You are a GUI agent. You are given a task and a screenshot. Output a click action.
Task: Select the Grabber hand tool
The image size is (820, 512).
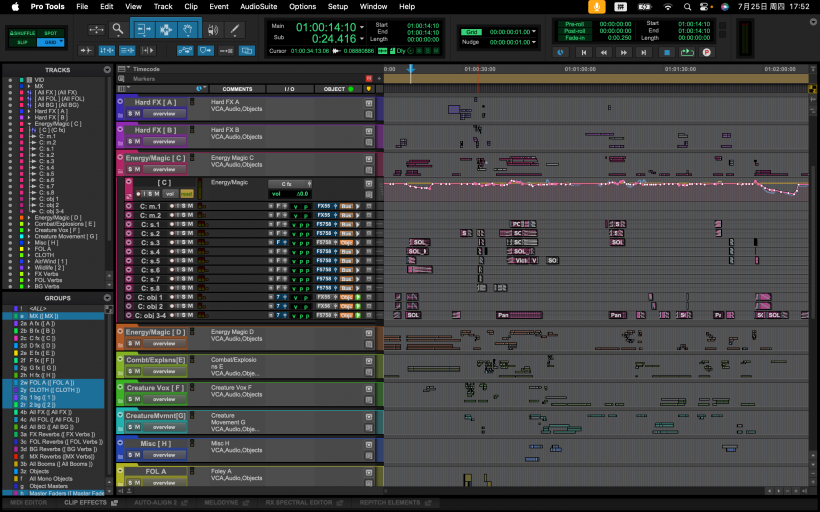click(x=188, y=30)
